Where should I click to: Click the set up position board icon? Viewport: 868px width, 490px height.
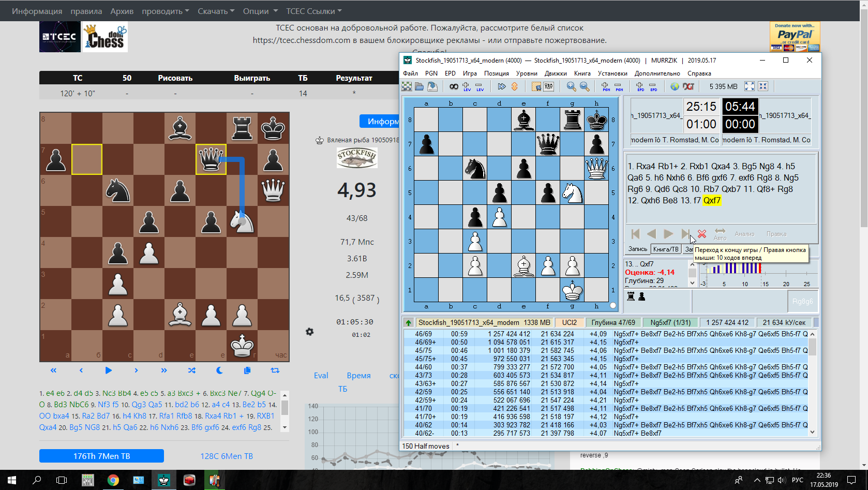pos(536,86)
